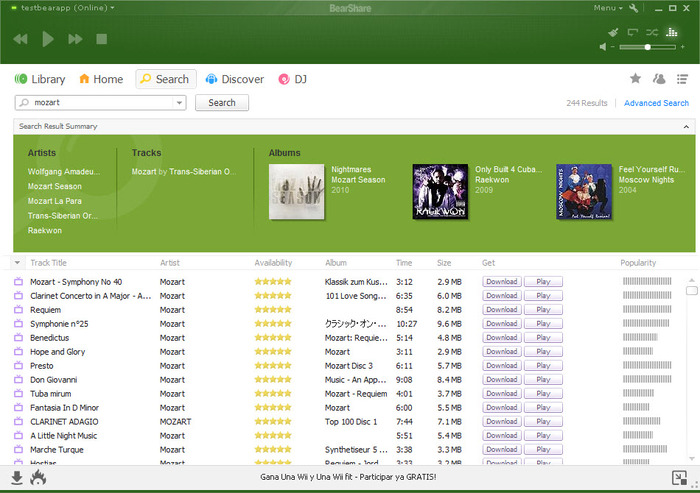Collapse the Search Result Summary panel

(x=686, y=127)
